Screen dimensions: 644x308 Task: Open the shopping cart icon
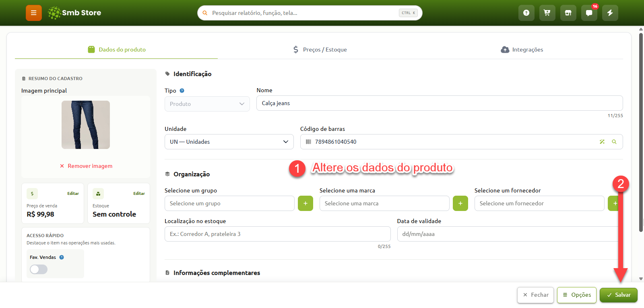[547, 13]
